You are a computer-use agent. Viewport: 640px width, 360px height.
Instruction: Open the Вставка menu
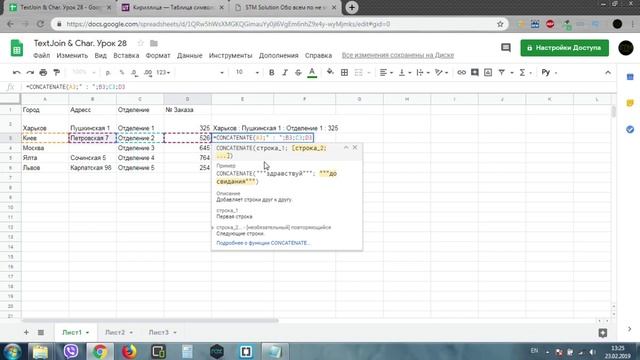click(x=126, y=56)
